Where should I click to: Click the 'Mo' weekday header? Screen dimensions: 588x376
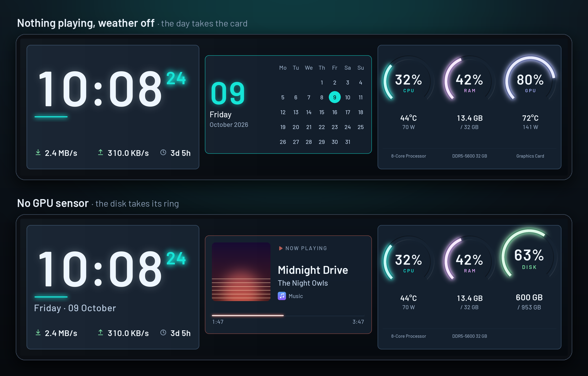click(x=283, y=68)
